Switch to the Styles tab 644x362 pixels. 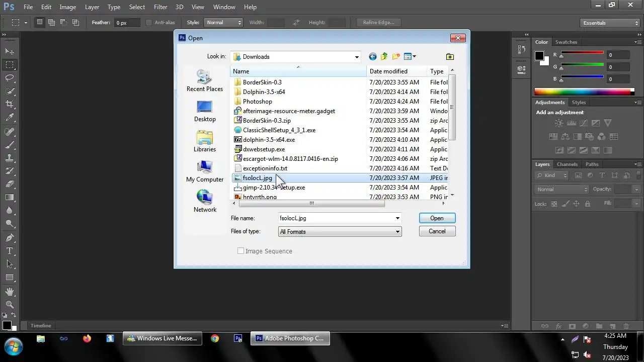click(x=579, y=103)
